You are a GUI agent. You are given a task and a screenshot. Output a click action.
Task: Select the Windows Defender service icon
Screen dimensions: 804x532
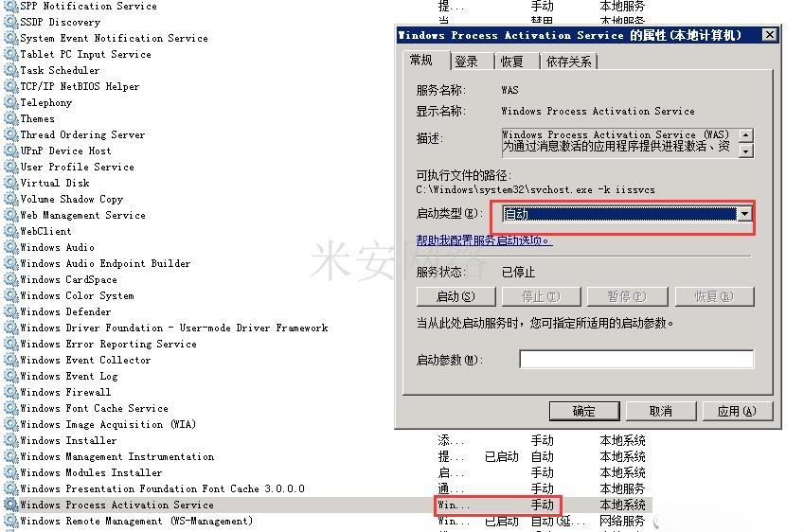point(10,312)
